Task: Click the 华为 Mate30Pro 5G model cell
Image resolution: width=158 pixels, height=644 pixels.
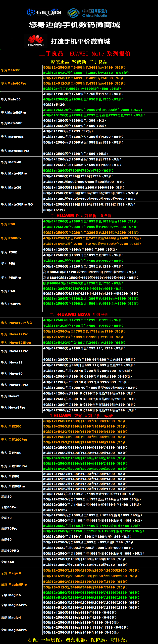Action: (21, 205)
